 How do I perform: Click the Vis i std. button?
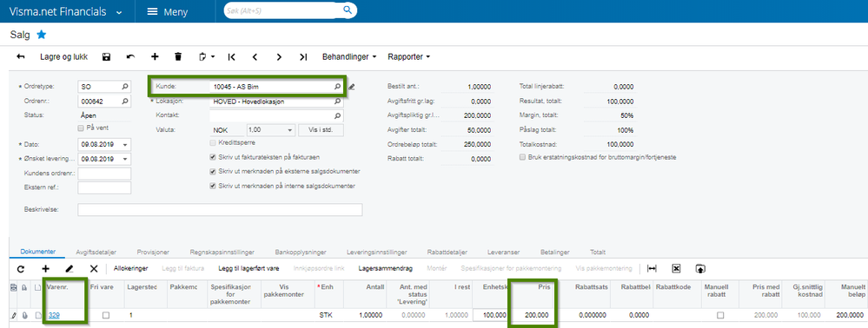(x=321, y=130)
